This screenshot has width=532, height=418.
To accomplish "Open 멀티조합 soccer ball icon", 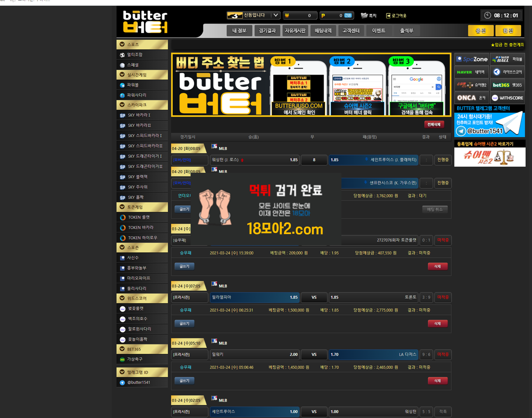I will pos(122,55).
